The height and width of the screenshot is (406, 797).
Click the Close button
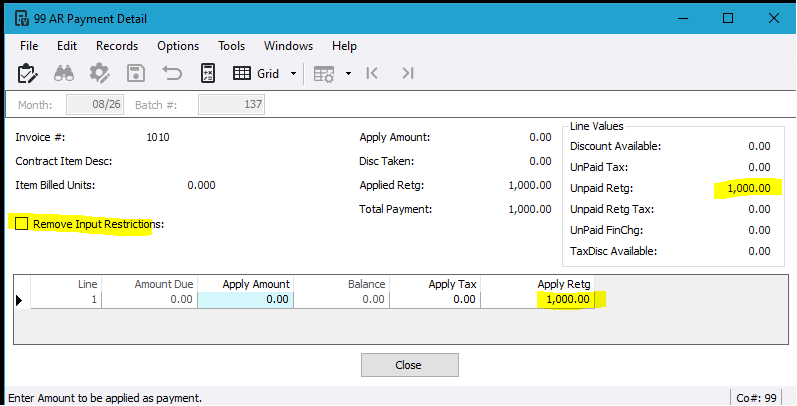410,365
